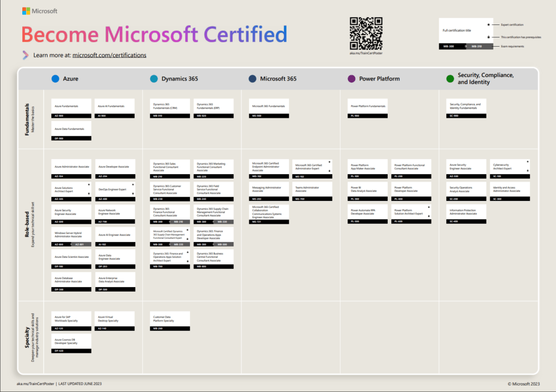556x392 pixels.
Task: Click the AZ-900 exam code bar
Action: tap(71, 116)
